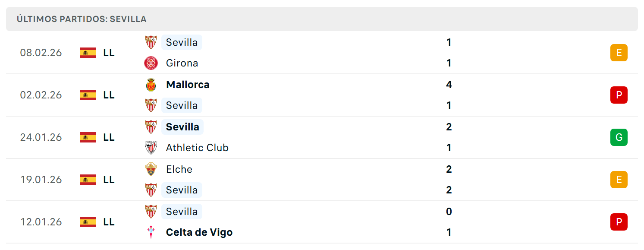The image size is (644, 250).
Task: Click the Girona club crest icon
Action: click(x=151, y=63)
